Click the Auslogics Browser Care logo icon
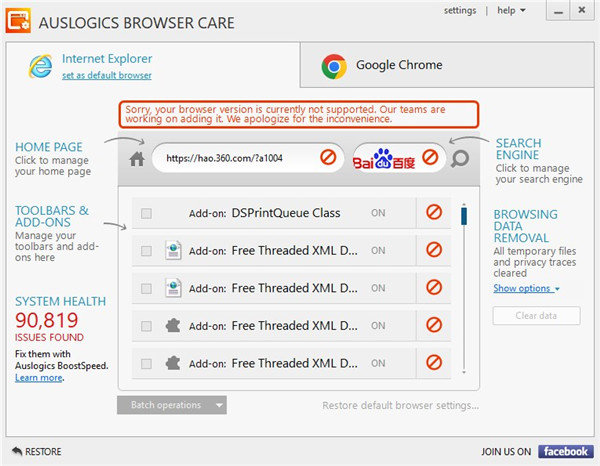 18,21
